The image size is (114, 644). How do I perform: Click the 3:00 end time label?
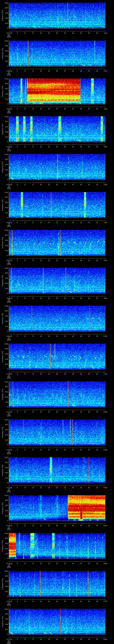tap(105, 71)
